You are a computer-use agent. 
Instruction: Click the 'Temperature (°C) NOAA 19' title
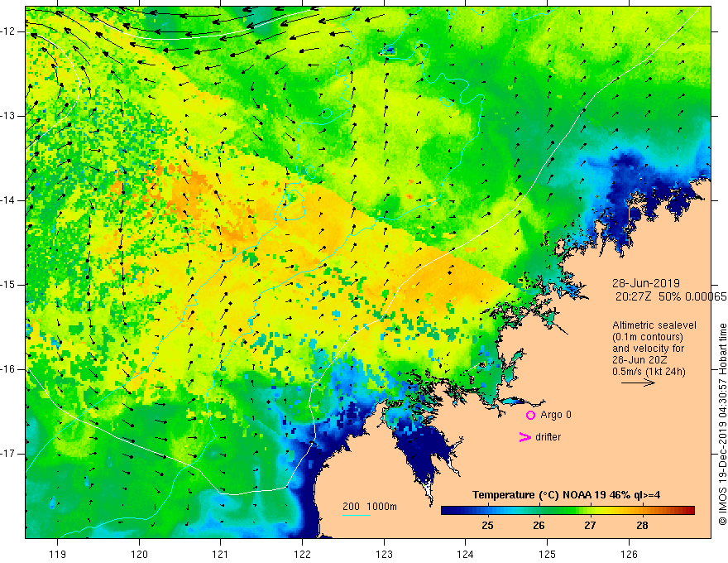pyautogui.click(x=567, y=495)
